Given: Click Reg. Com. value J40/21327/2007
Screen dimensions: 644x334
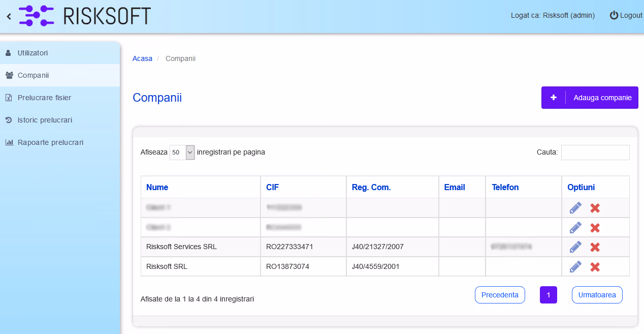Looking at the screenshot, I should (378, 247).
